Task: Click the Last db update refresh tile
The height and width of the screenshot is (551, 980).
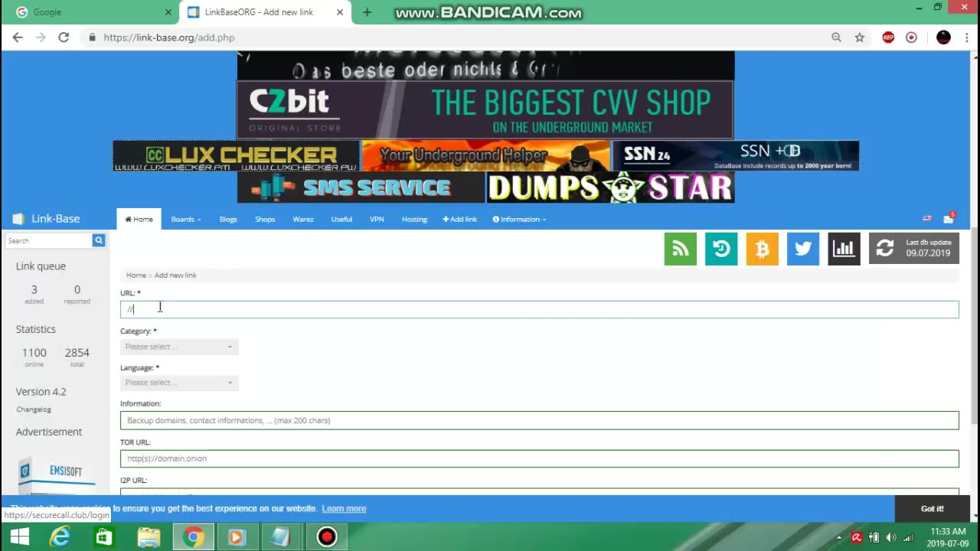Action: pyautogui.click(x=913, y=249)
